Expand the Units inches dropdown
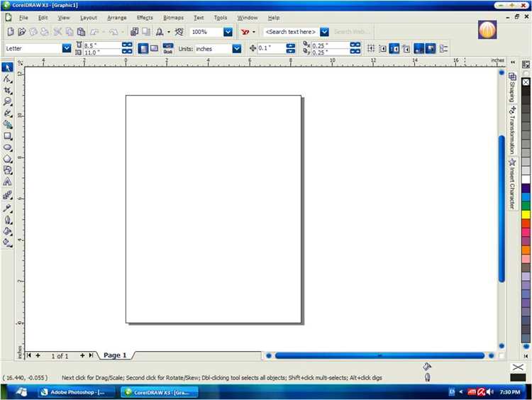 coord(237,48)
